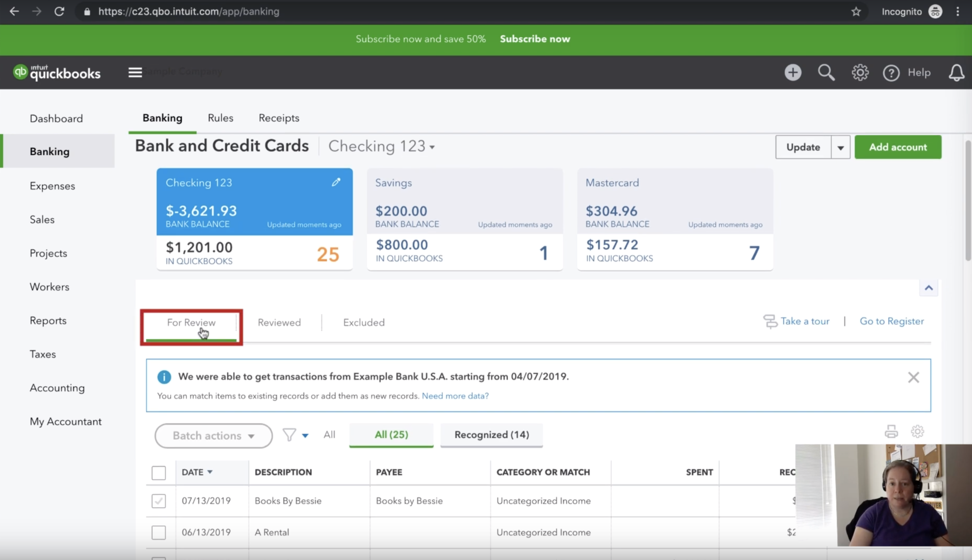Open Dashboard in the sidebar
This screenshot has height=560, width=972.
coord(56,119)
